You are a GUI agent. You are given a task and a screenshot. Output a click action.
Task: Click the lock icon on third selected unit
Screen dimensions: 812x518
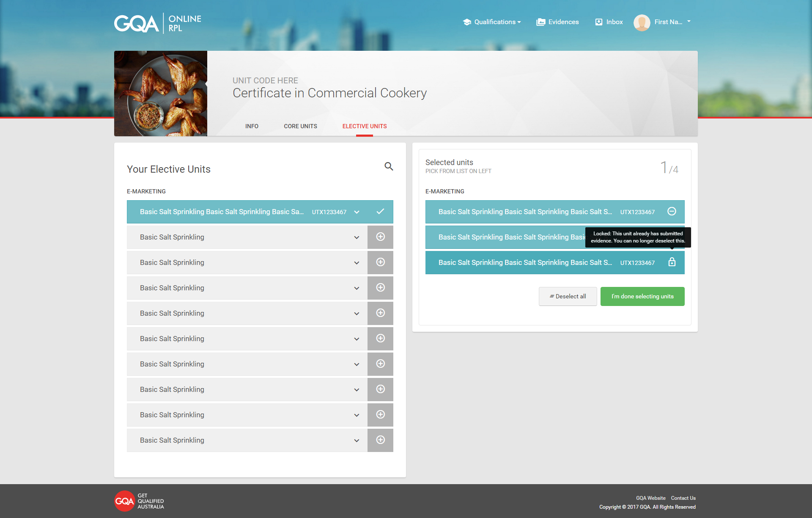[x=672, y=262]
